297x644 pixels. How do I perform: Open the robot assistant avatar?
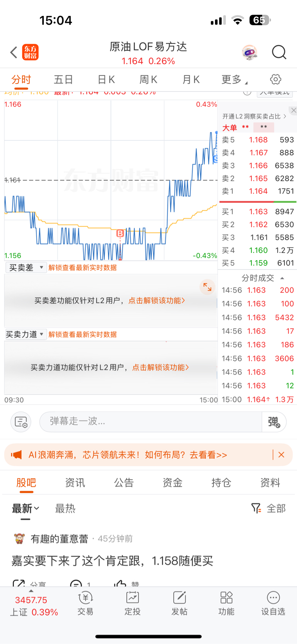tap(250, 52)
